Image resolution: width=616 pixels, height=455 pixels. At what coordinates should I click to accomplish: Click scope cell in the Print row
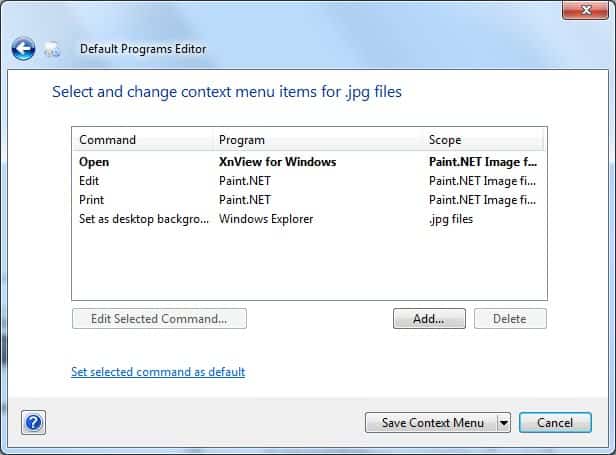click(482, 200)
